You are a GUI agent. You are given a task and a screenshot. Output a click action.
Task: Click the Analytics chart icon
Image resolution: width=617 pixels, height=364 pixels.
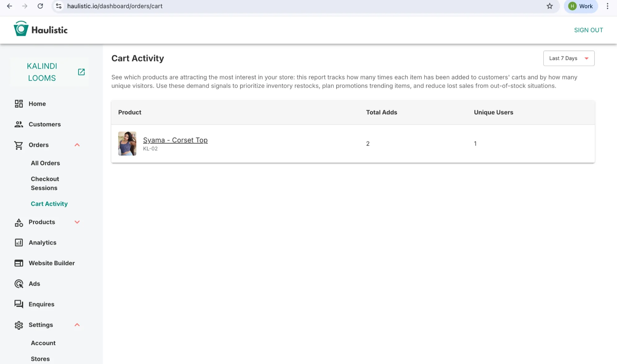click(x=19, y=243)
